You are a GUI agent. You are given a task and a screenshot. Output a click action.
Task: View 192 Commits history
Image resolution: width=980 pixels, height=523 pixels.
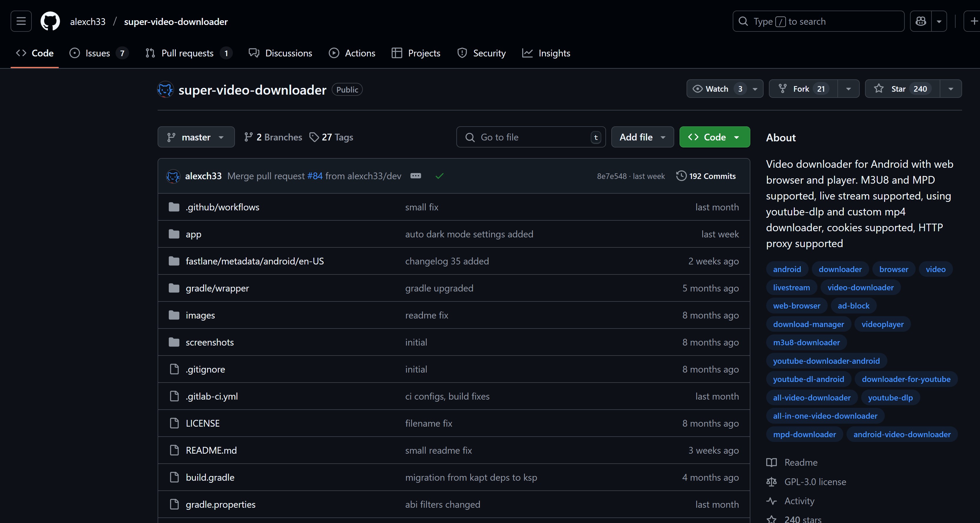(706, 176)
